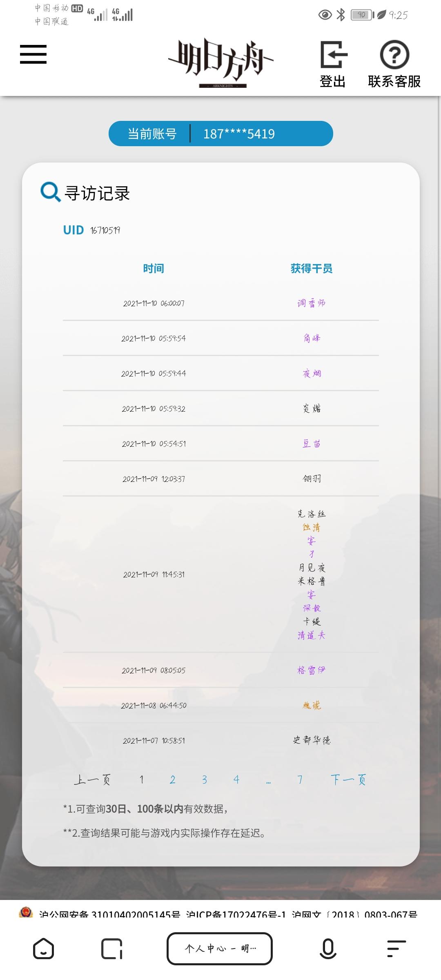Open the browser options menu
The height and width of the screenshot is (980, 441).
coord(396,948)
